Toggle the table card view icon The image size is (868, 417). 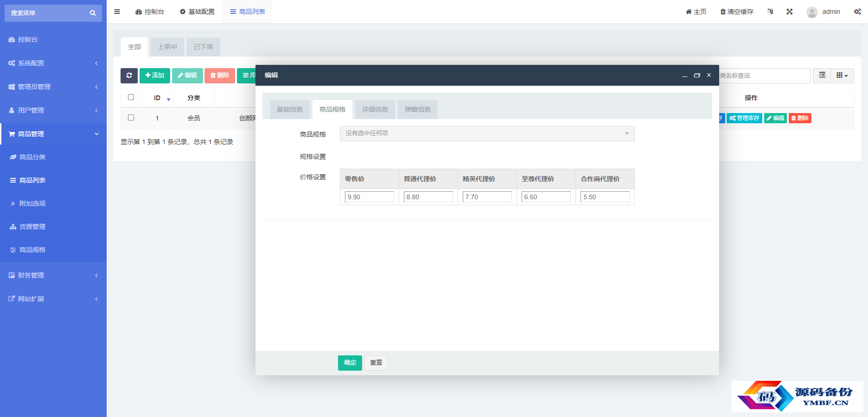tap(822, 76)
